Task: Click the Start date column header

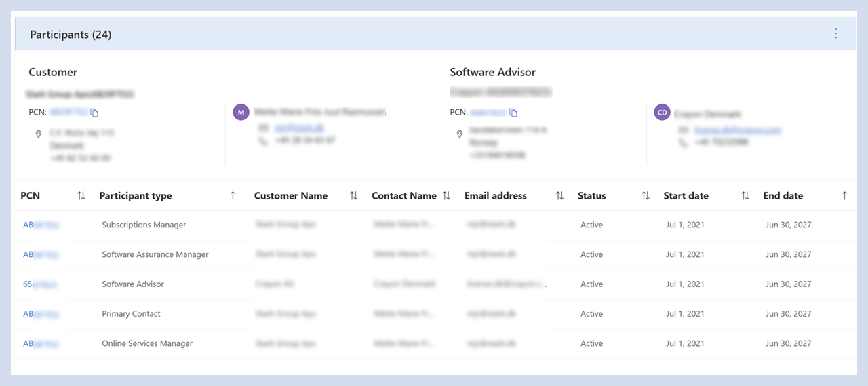Action: (x=686, y=196)
